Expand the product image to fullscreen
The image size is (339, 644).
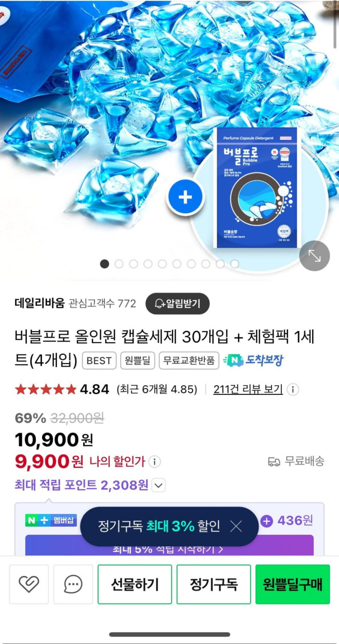coord(314,255)
